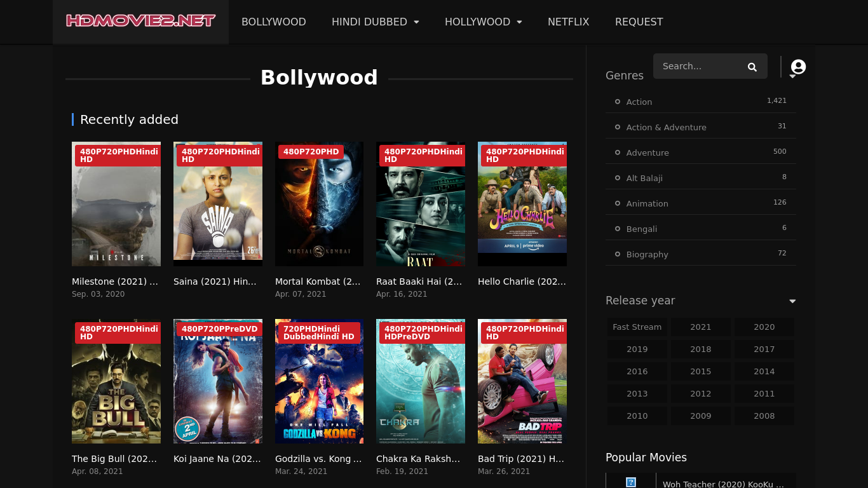Click the bullet icon beside Animation genre
The image size is (868, 488).
617,203
